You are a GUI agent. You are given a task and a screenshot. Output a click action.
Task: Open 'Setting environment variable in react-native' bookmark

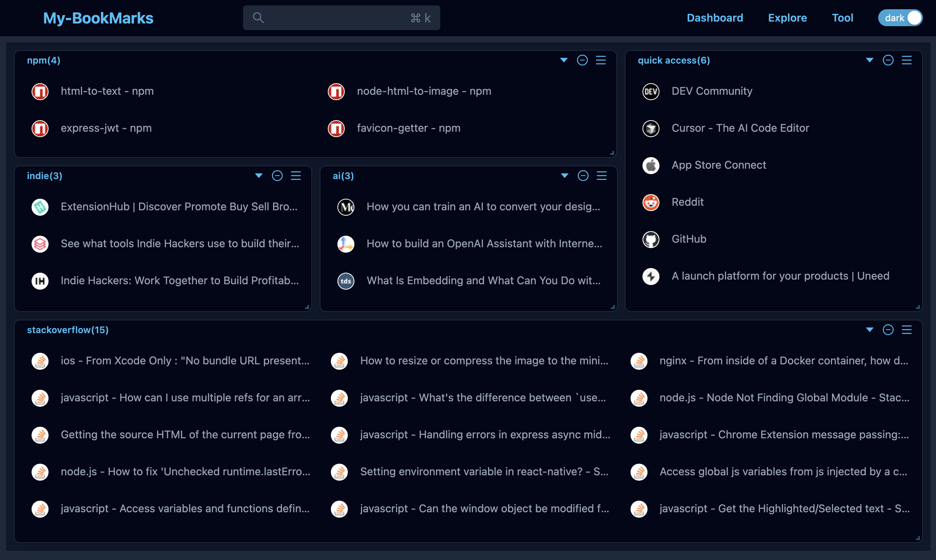pos(484,472)
